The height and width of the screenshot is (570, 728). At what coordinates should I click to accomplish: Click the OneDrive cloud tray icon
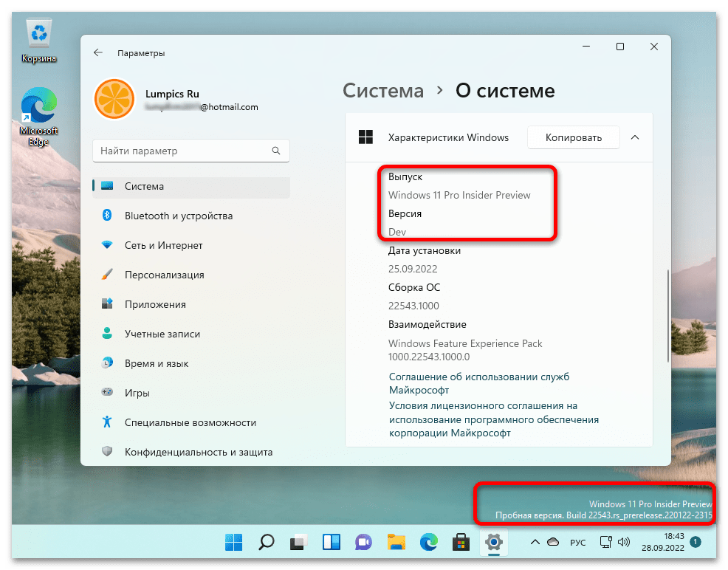coord(553,542)
